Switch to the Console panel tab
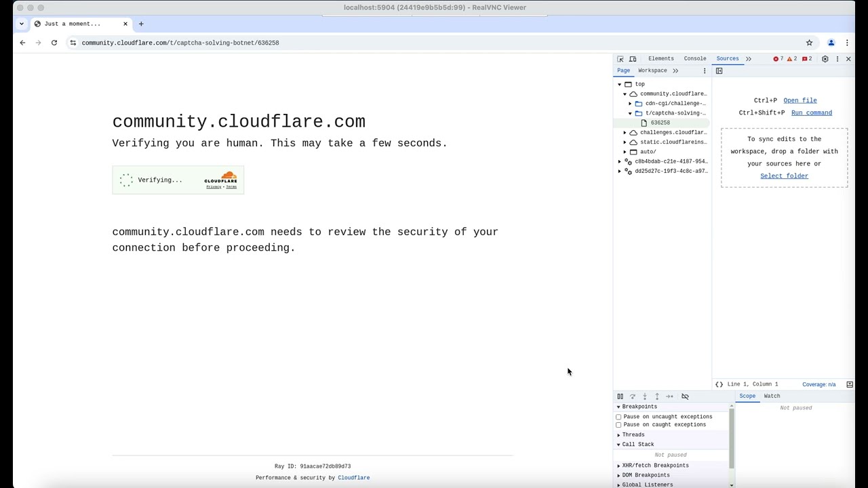Viewport: 868px width, 488px height. click(695, 59)
